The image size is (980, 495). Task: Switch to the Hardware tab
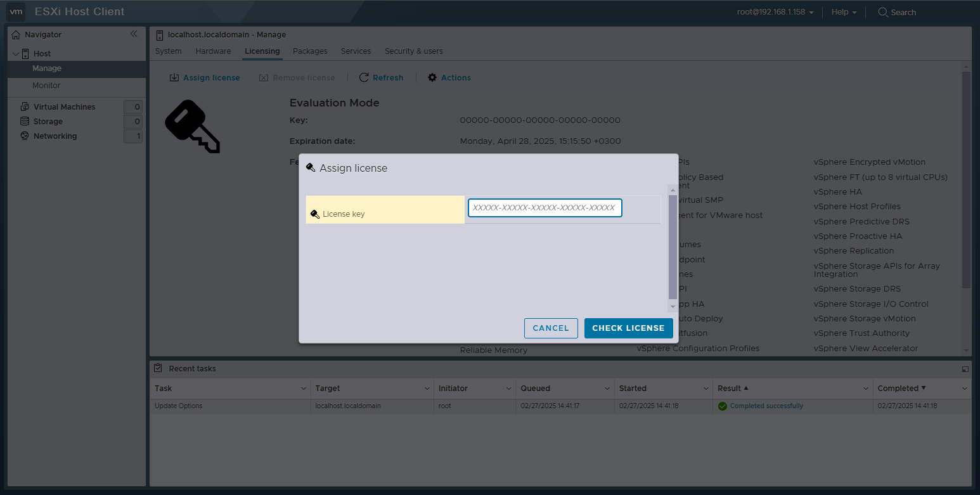point(213,51)
